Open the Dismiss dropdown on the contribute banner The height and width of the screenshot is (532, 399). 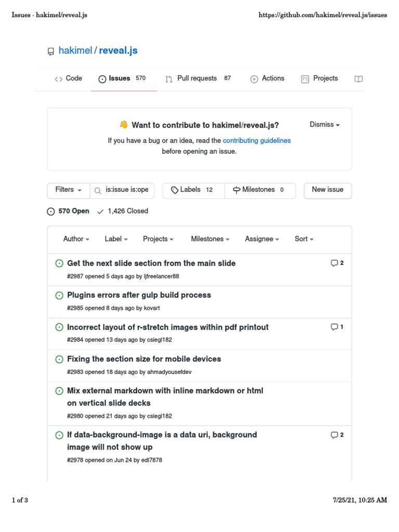324,125
